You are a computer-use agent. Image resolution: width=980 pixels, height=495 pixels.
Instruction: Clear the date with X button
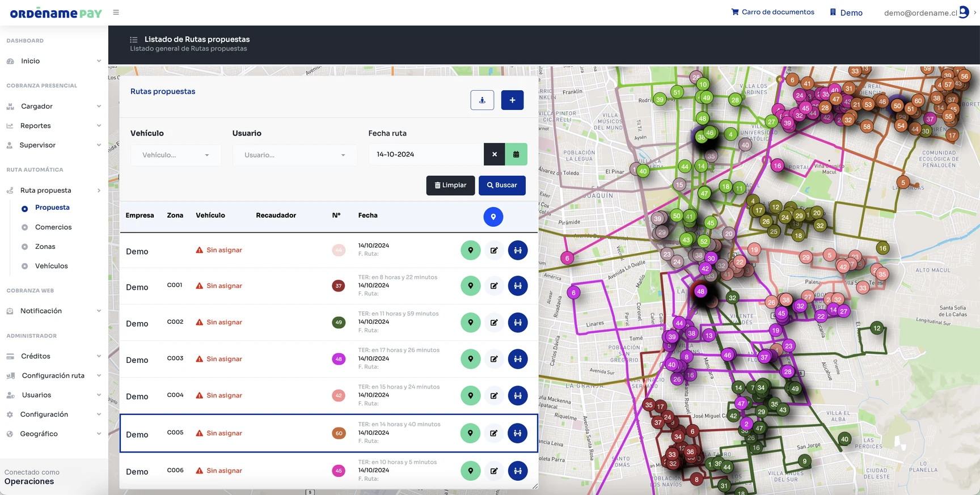pos(495,154)
